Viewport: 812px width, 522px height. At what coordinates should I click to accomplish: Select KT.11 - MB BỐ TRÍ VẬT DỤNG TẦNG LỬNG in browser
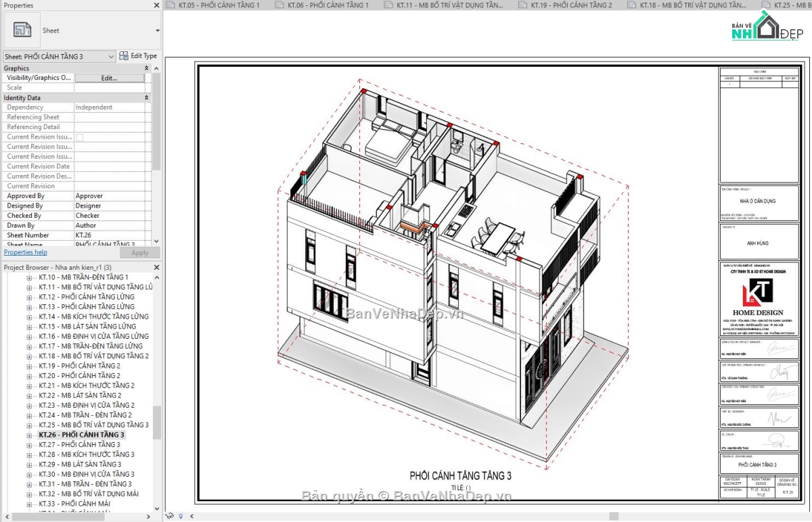(95, 287)
